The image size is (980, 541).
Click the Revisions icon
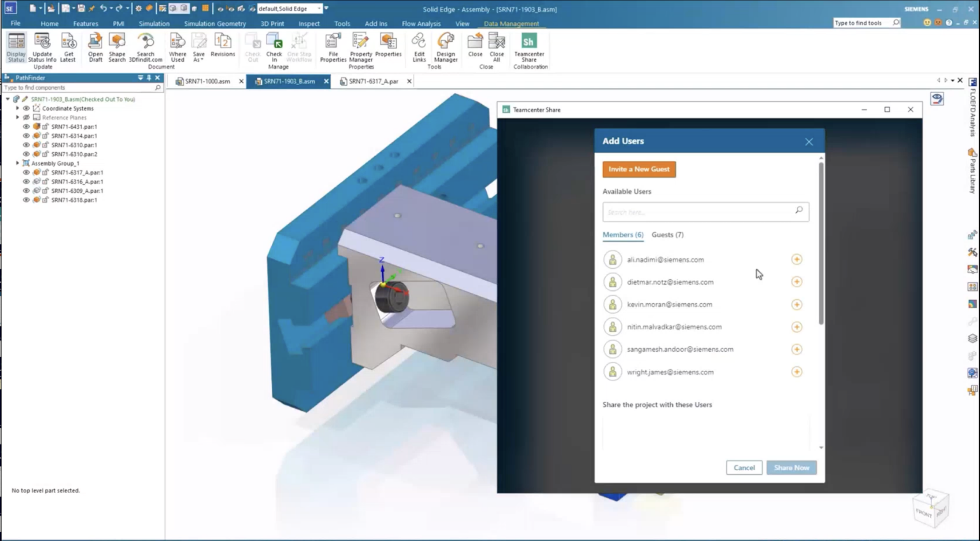coord(223,45)
